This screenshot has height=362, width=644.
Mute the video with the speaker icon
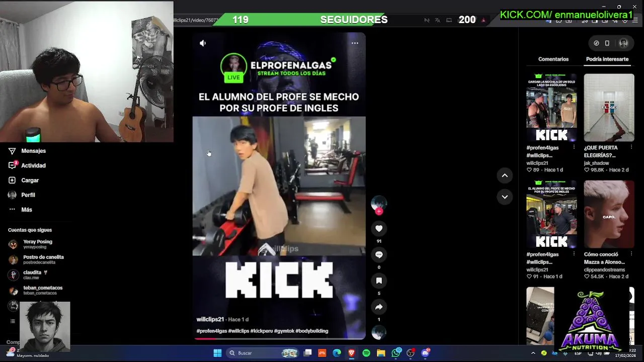[x=203, y=43]
